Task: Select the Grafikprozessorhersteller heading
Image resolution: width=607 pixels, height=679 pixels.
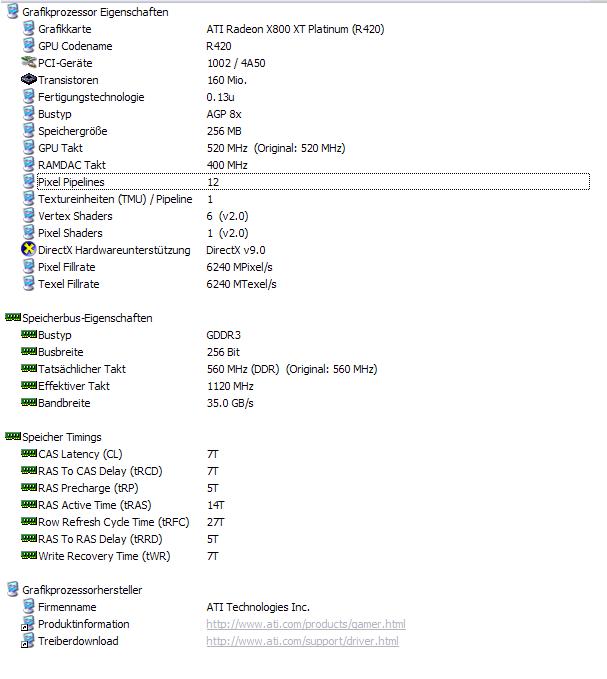Action: (x=82, y=590)
